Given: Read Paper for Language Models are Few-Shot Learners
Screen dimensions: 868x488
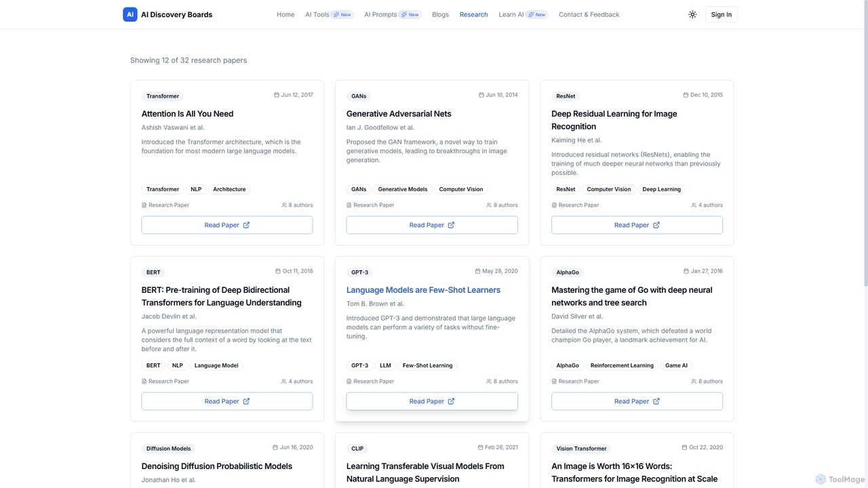Looking at the screenshot, I should (x=432, y=401).
